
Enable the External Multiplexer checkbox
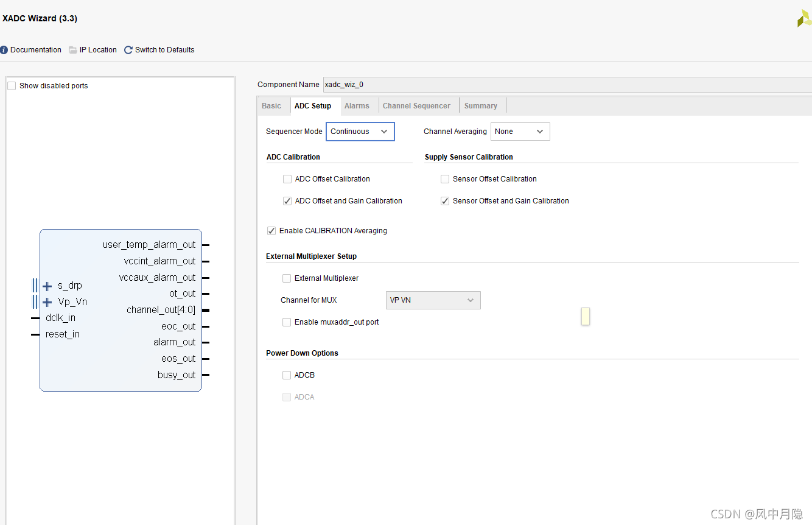(287, 278)
